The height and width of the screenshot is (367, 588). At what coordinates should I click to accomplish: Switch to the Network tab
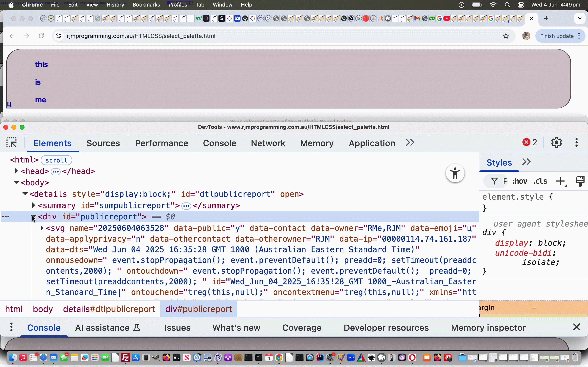coord(268,143)
